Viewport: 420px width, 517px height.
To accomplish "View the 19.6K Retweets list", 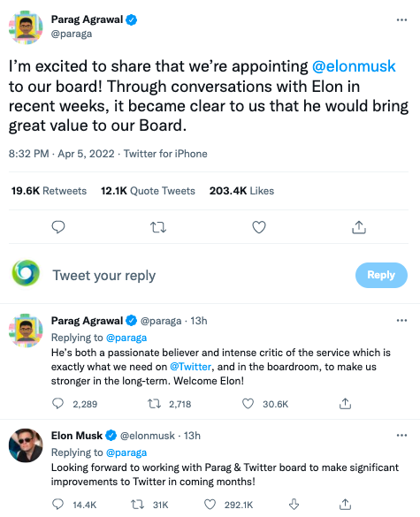I will point(49,191).
